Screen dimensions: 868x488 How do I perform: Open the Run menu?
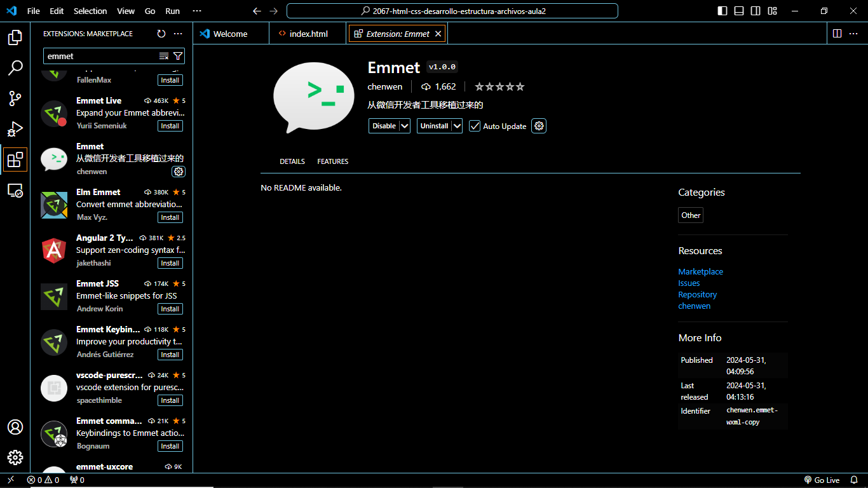[172, 11]
